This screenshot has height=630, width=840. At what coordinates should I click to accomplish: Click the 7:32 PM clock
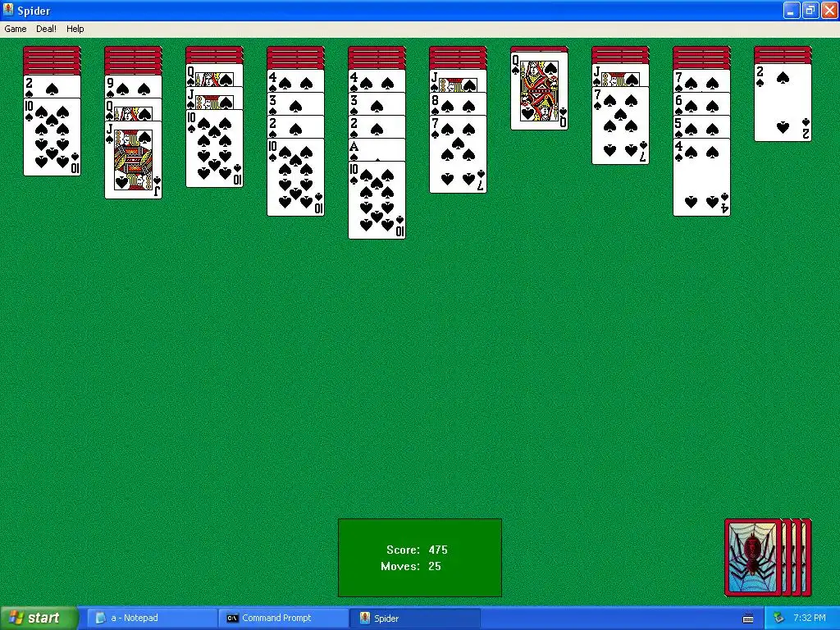809,619
